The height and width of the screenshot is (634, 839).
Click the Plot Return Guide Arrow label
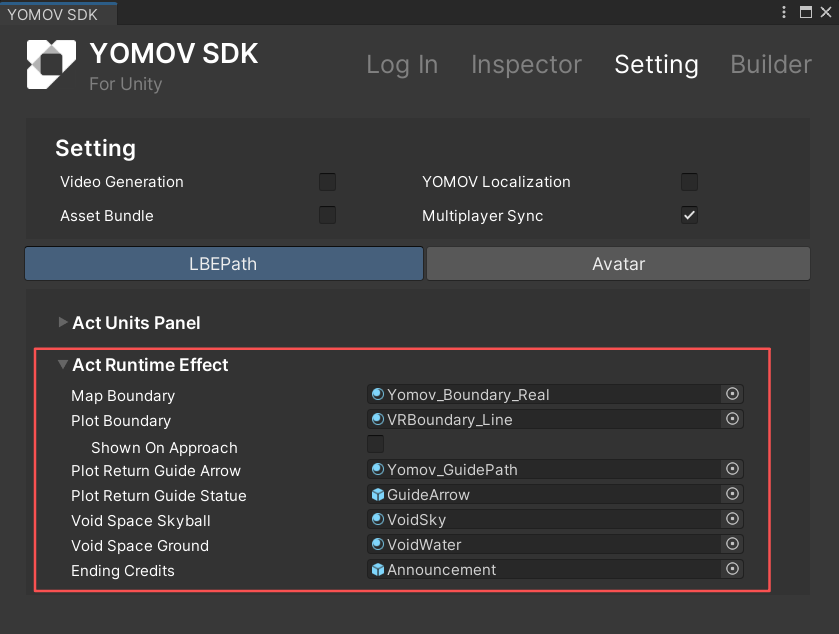pyautogui.click(x=156, y=471)
